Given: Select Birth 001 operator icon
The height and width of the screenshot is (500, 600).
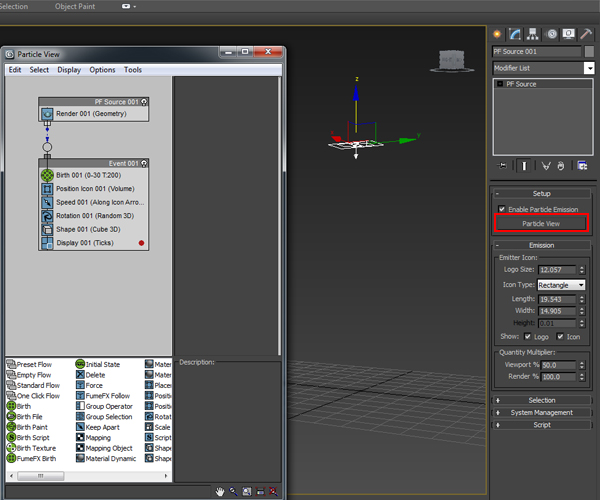Looking at the screenshot, I should 47,175.
